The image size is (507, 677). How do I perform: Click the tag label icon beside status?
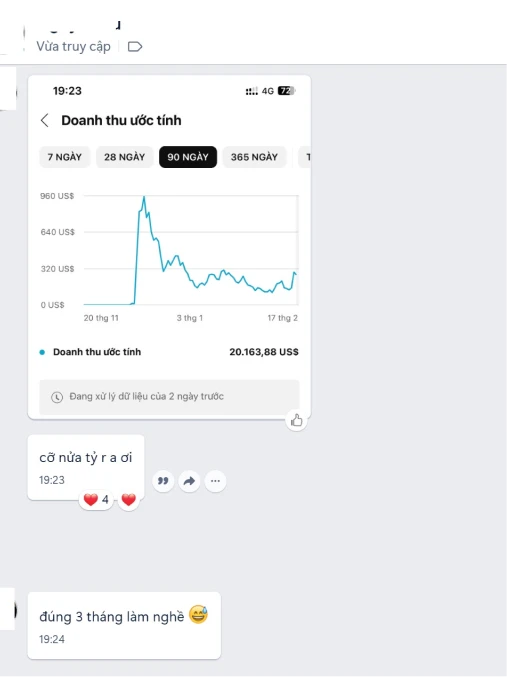point(135,46)
